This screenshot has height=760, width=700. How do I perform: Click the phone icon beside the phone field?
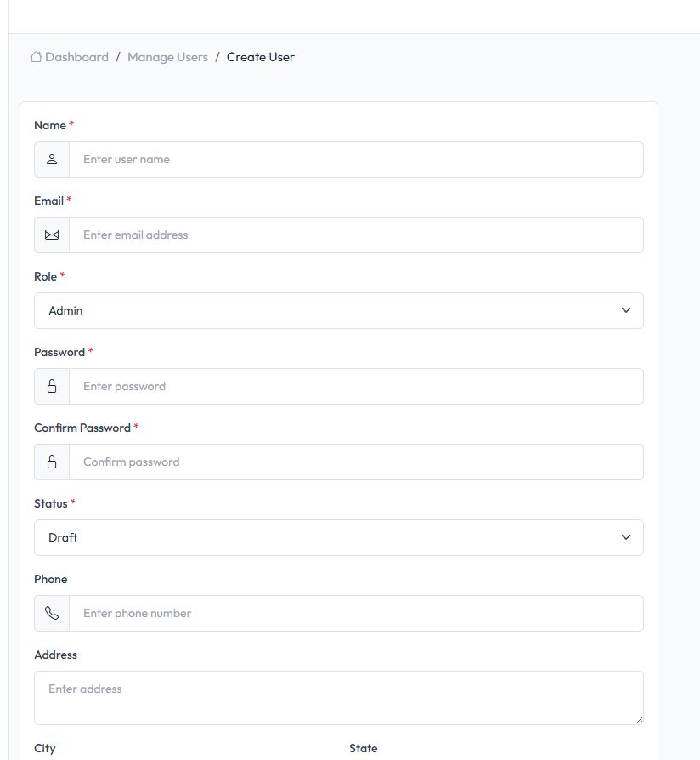[51, 613]
